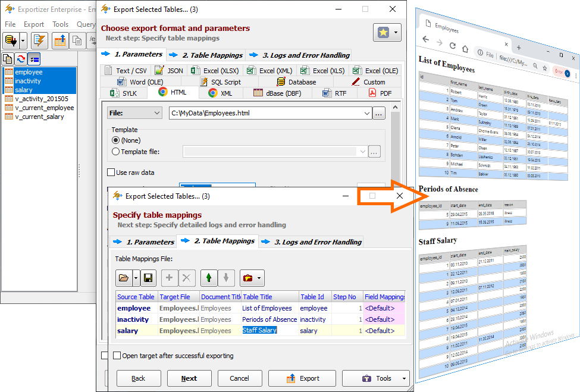The image size is (580, 392).
Task: Open the Tools menu
Action: point(60,24)
